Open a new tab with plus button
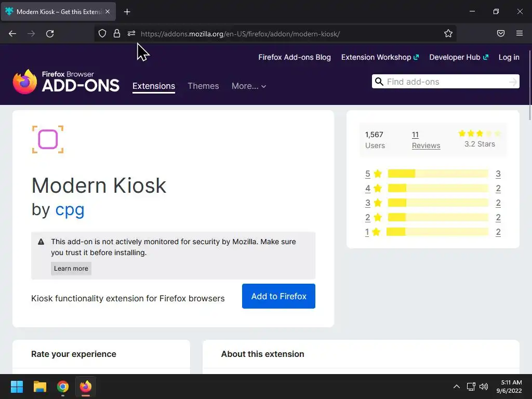This screenshot has width=532, height=399. (x=127, y=12)
